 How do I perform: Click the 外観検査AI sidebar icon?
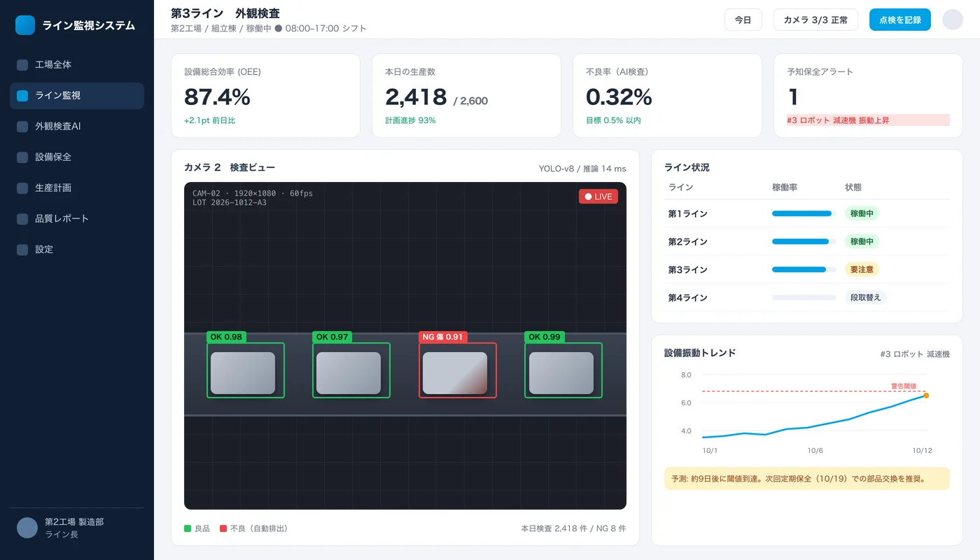click(x=22, y=127)
